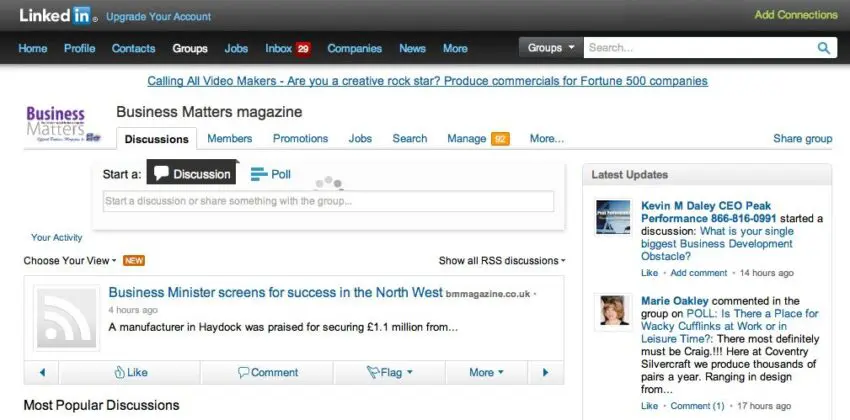Click the Add Connections link
The width and height of the screenshot is (850, 420).
coord(795,15)
